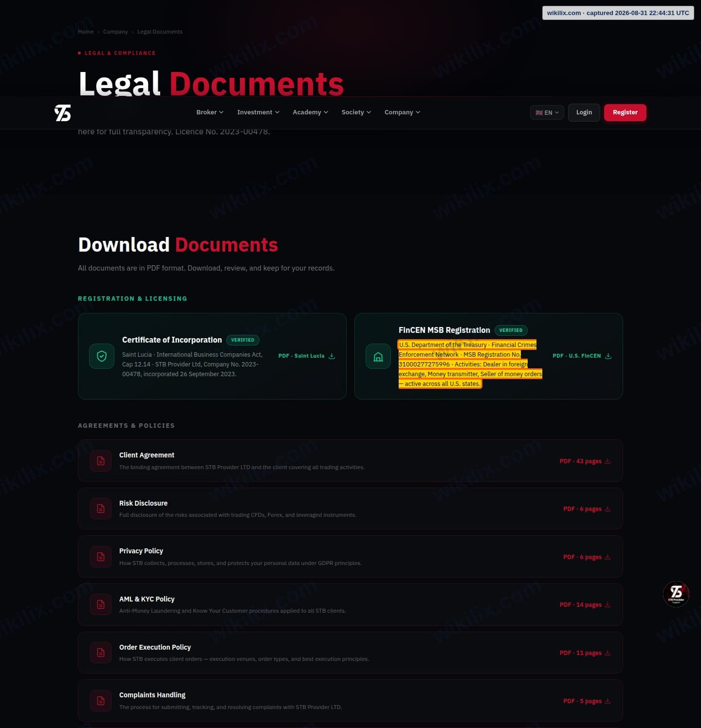Viewport: 701px width, 728px height.
Task: Open the STB Provider support chat bubble
Action: tap(676, 594)
